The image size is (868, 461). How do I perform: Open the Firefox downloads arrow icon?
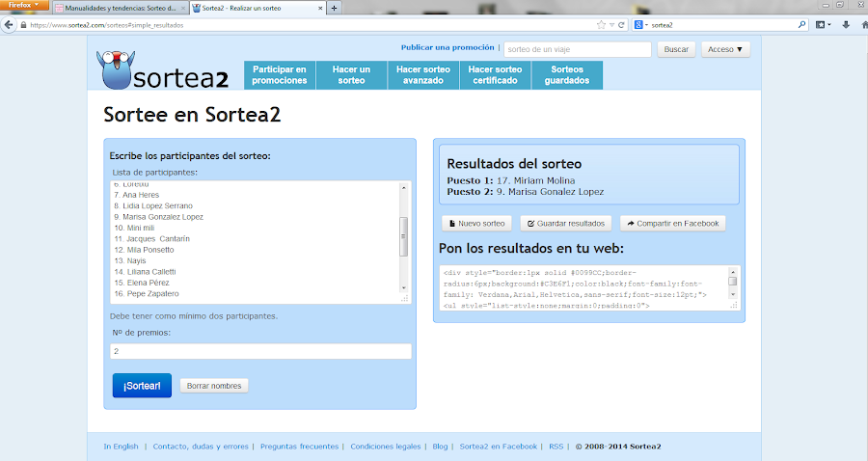click(846, 25)
